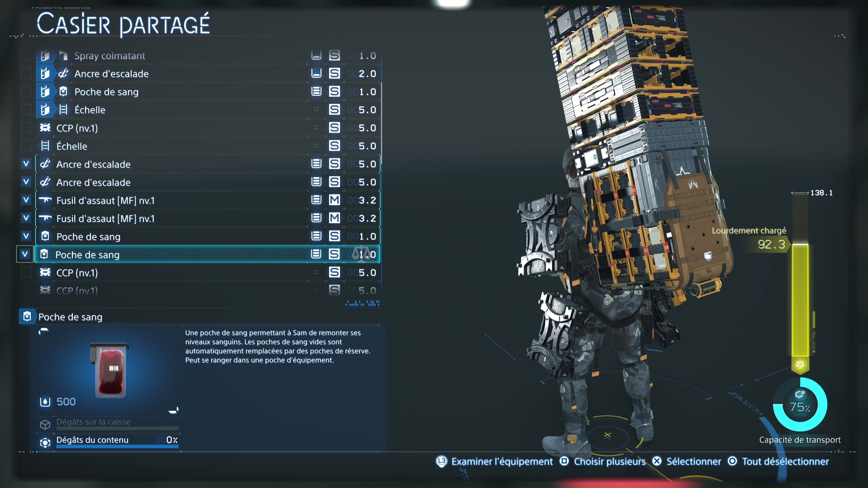
Task: Choose Choisir plusieurs option
Action: (610, 462)
